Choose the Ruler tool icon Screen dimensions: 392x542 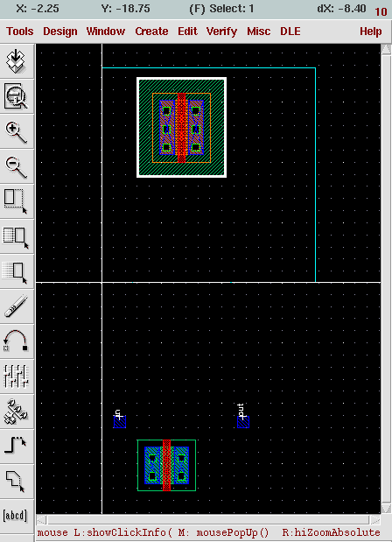point(17,307)
